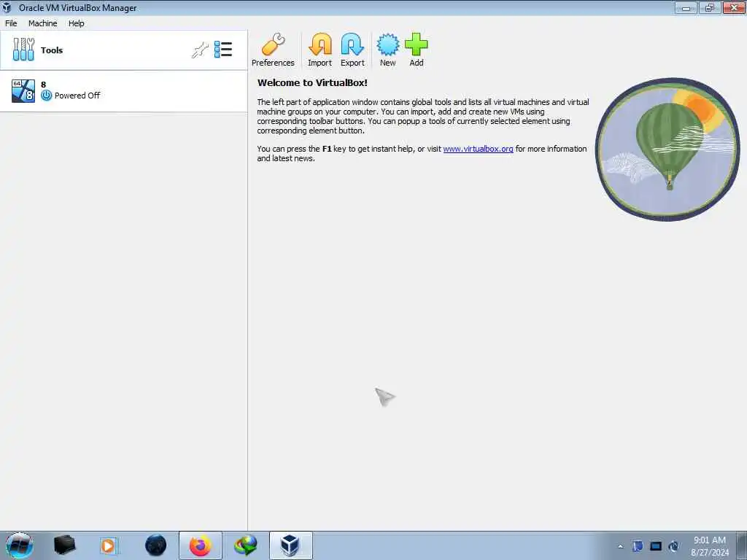The width and height of the screenshot is (747, 560).
Task: Click the flag tray icon
Action: tap(638, 546)
